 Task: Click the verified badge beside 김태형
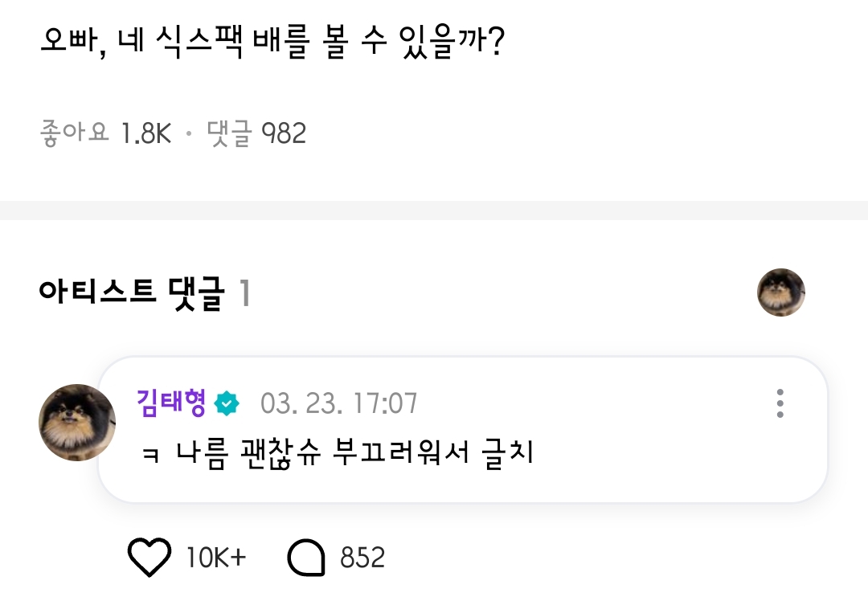[227, 403]
